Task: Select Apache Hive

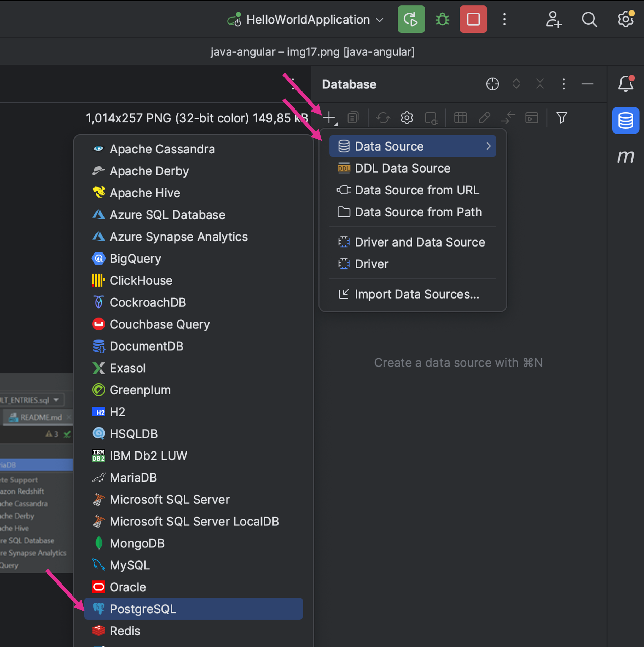Action: 194,193
